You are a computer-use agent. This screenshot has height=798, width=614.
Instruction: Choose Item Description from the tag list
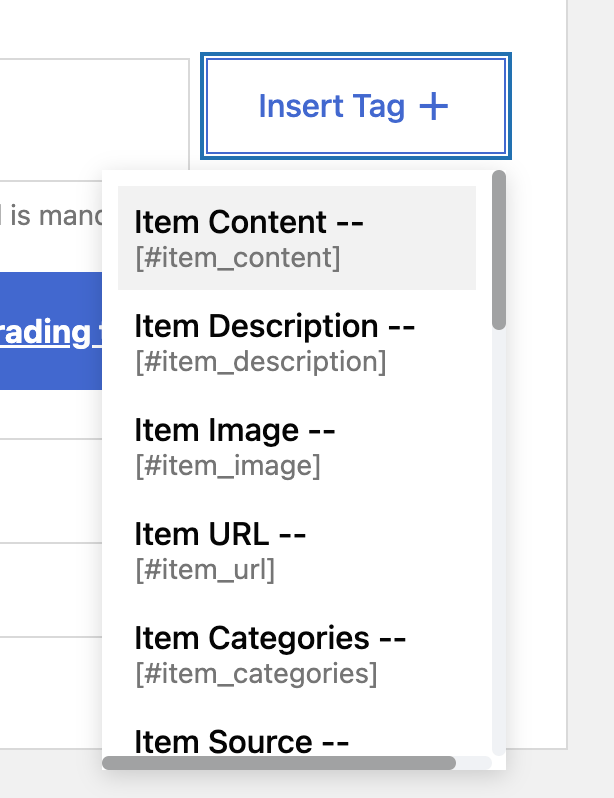[274, 326]
